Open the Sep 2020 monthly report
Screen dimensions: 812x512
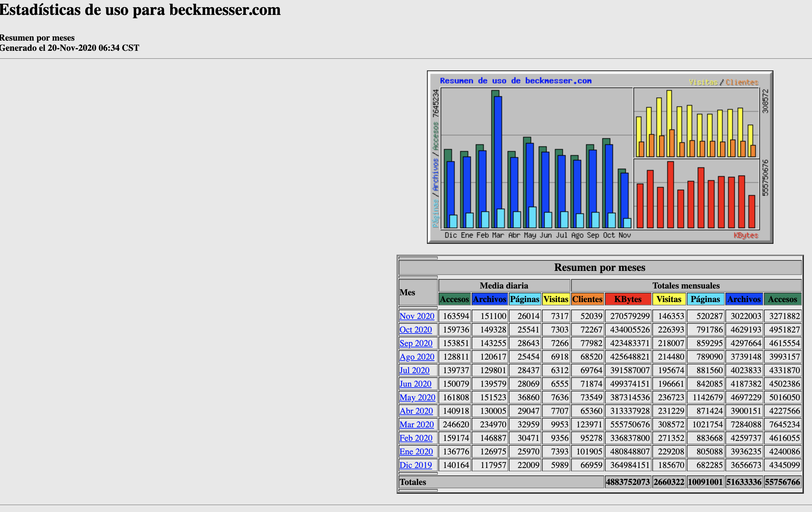coord(416,343)
